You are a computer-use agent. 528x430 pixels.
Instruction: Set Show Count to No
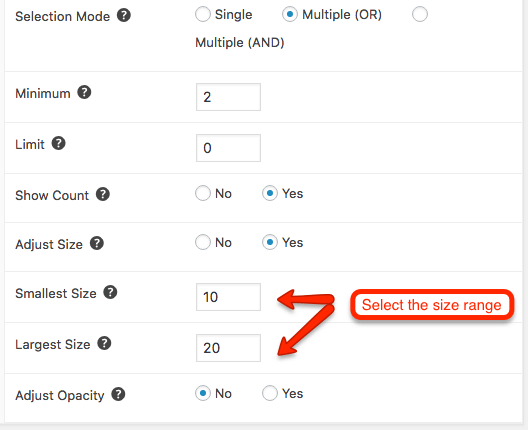[x=203, y=193]
